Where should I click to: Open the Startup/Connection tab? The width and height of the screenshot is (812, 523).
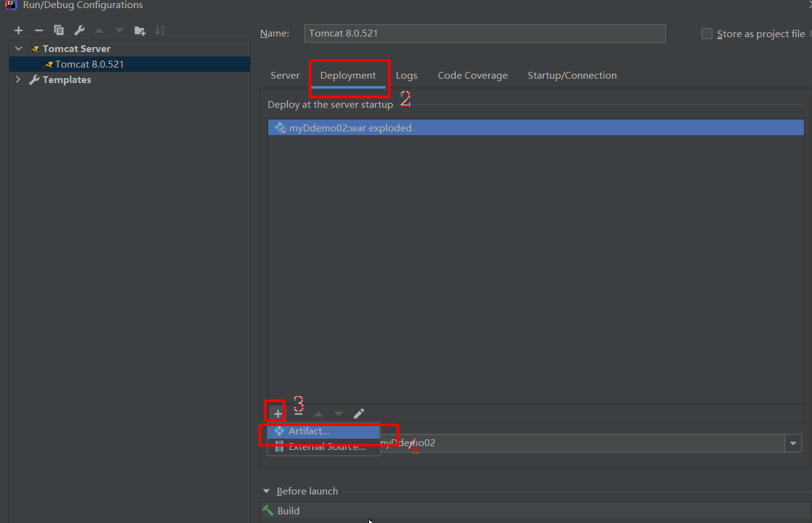tap(572, 76)
